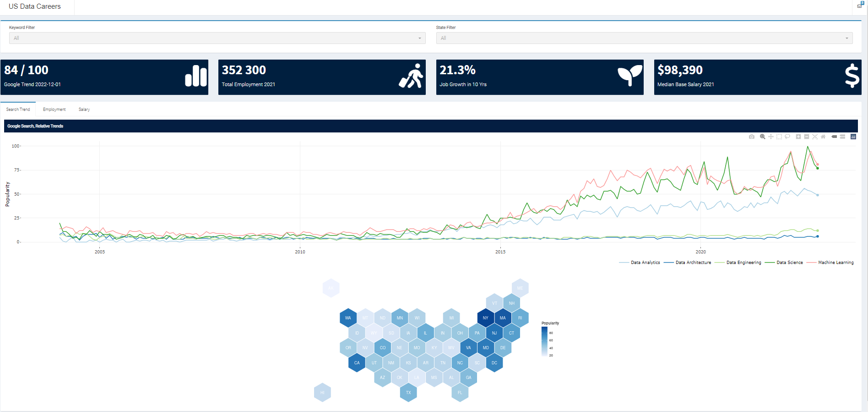
Task: Click the AK hexagon on the map
Action: [x=331, y=288]
